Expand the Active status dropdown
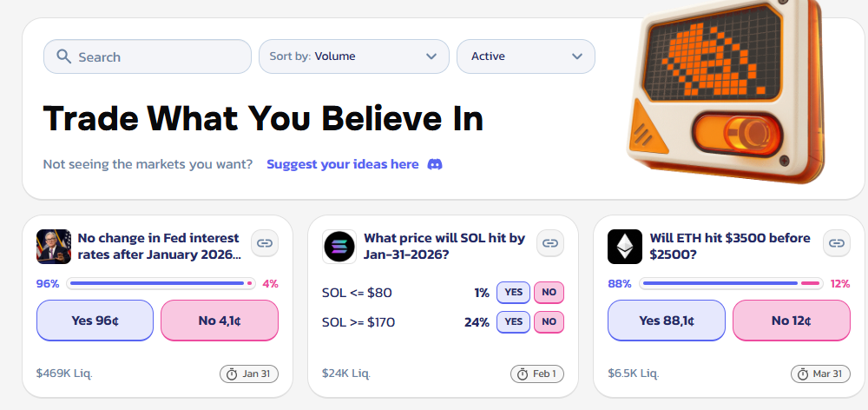Viewport: 868px width, 410px height. (x=525, y=56)
